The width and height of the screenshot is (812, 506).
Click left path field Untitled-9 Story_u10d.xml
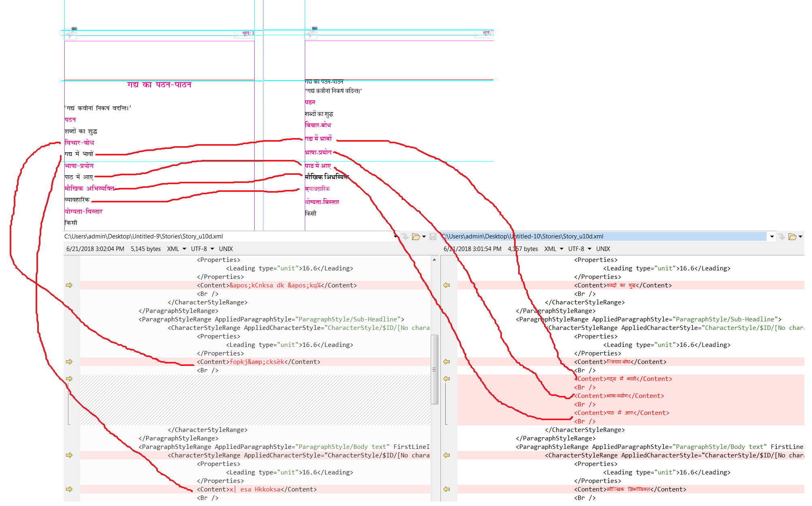tap(228, 236)
